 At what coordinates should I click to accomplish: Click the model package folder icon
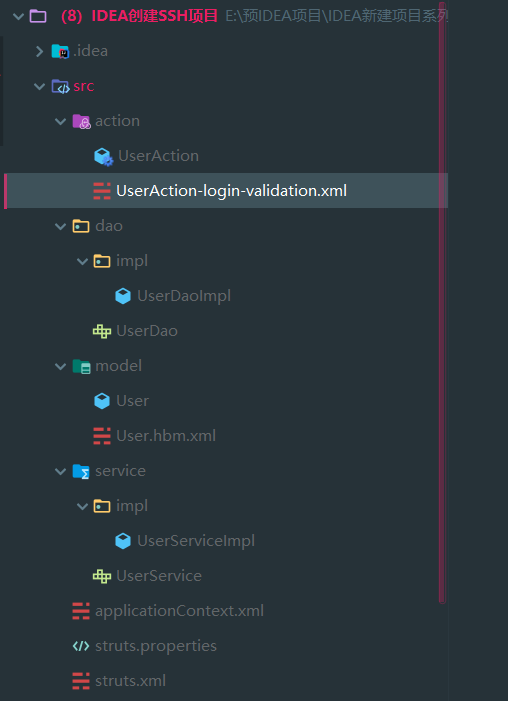(81, 366)
